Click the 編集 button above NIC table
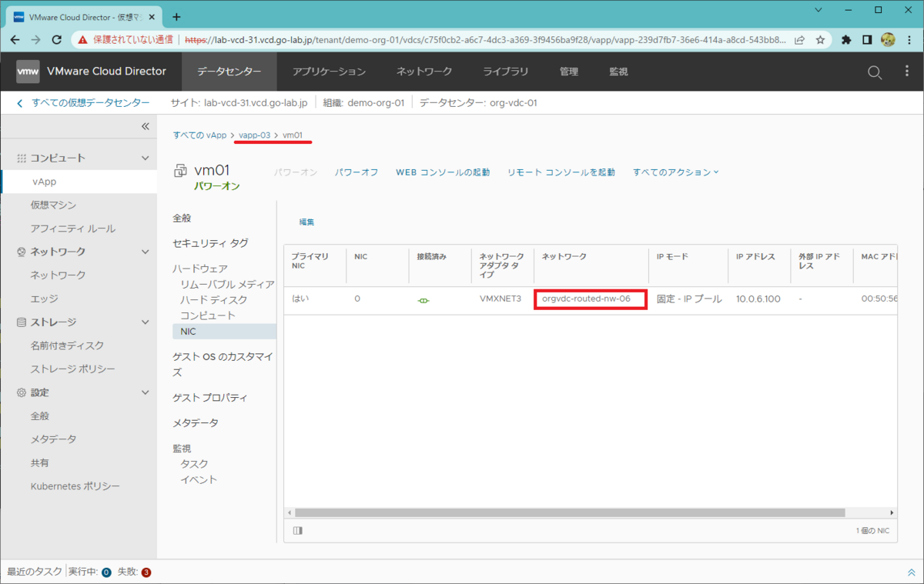The height and width of the screenshot is (584, 924). [x=306, y=222]
